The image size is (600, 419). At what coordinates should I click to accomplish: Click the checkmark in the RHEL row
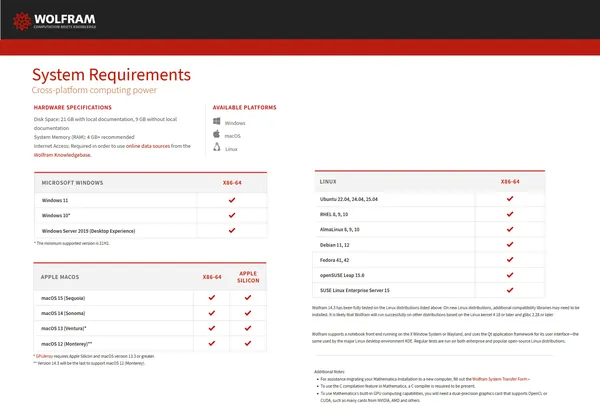(510, 214)
